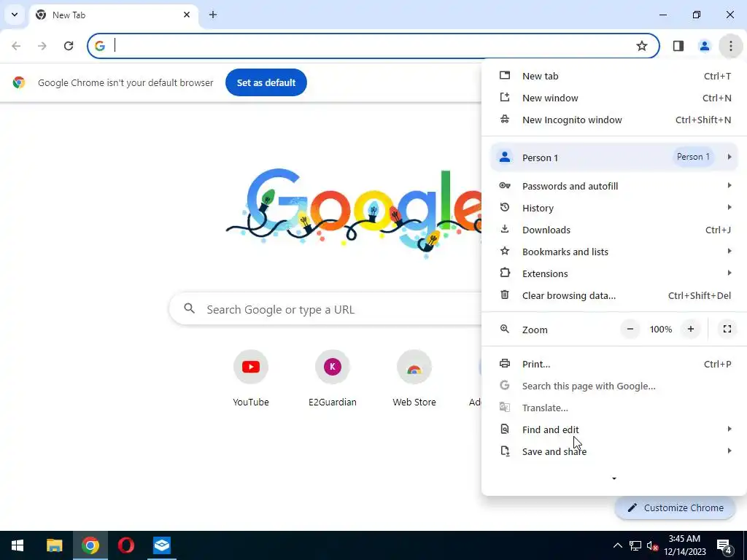Click the New tab icon in menu
Screen dimensions: 747x560
point(505,76)
